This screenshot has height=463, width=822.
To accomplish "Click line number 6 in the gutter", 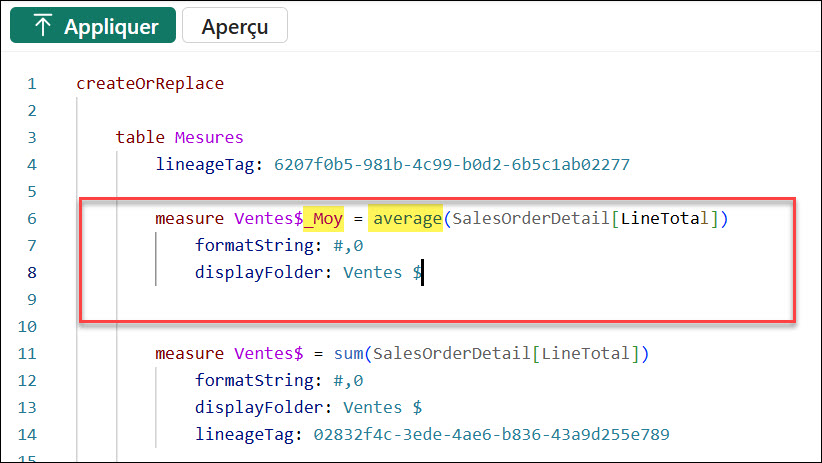I will point(32,218).
